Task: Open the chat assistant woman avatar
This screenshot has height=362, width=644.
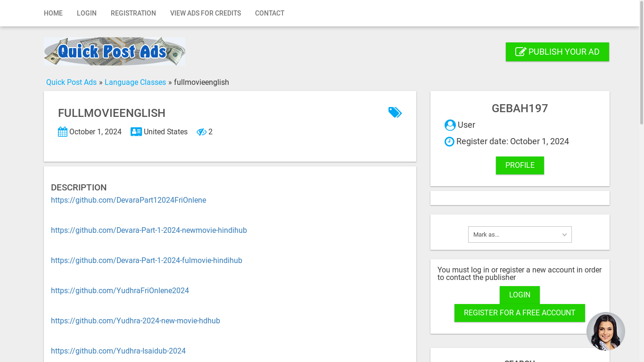Action: [606, 331]
